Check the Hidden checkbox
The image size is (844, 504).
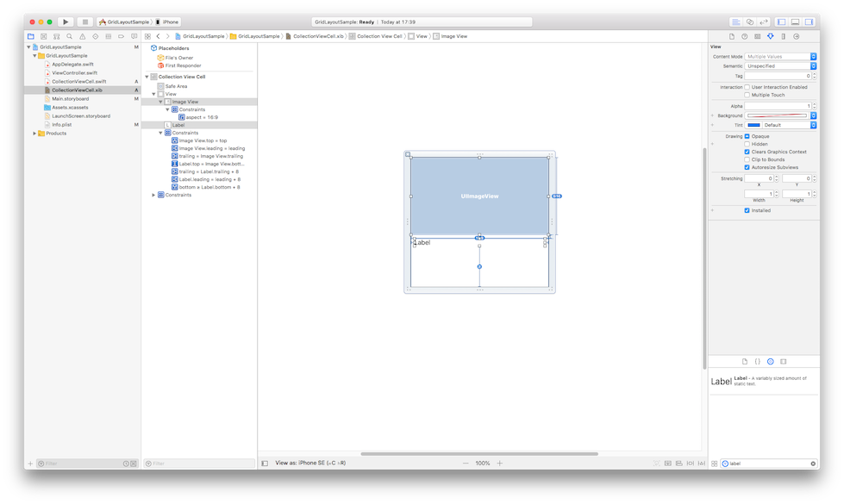click(x=747, y=144)
